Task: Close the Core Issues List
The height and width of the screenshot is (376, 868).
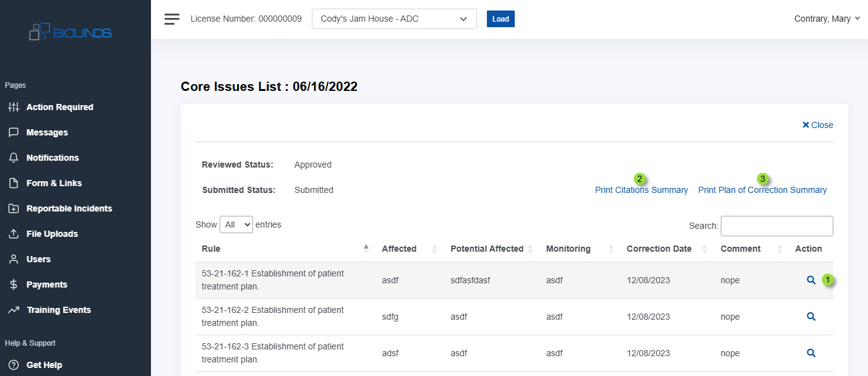Action: (817, 125)
